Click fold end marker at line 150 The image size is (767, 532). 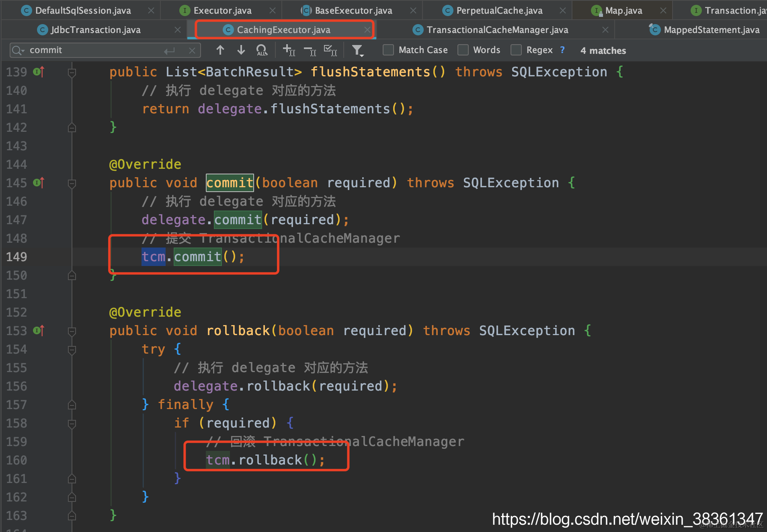[72, 276]
